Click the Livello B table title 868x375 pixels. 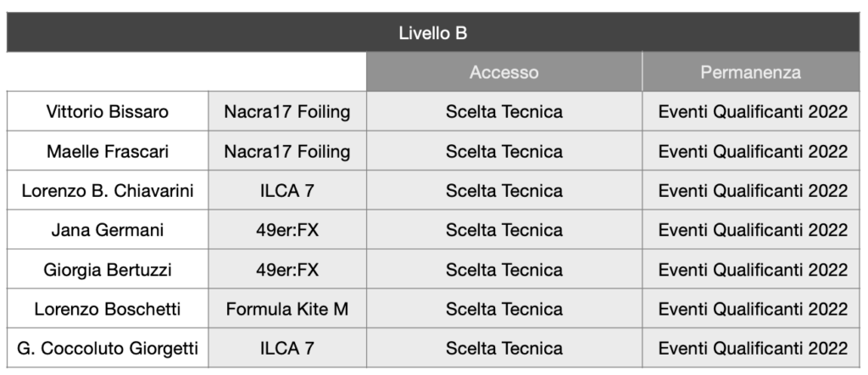pos(433,33)
